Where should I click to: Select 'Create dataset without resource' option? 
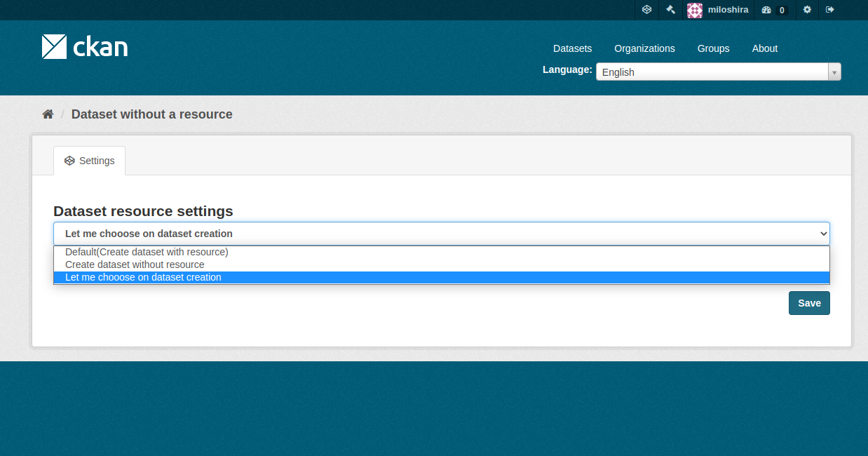134,264
